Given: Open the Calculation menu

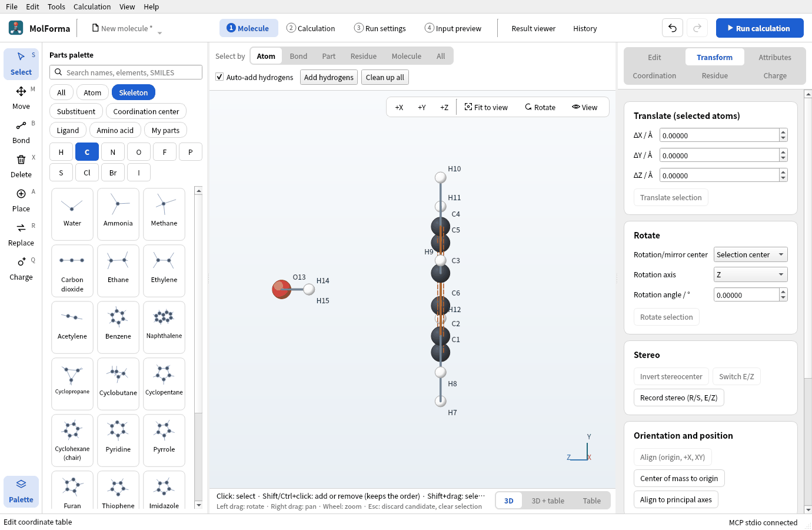Looking at the screenshot, I should click(92, 6).
